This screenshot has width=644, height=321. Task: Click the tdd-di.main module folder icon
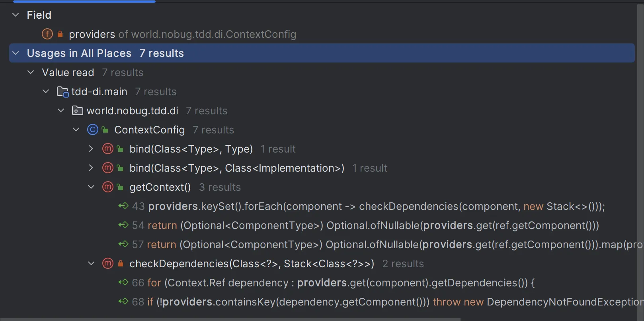(x=62, y=92)
